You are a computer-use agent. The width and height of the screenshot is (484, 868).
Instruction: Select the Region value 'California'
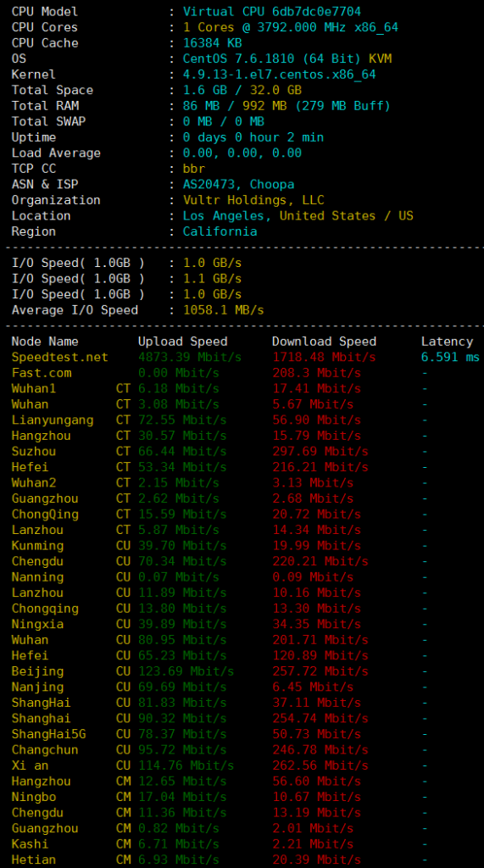220,231
